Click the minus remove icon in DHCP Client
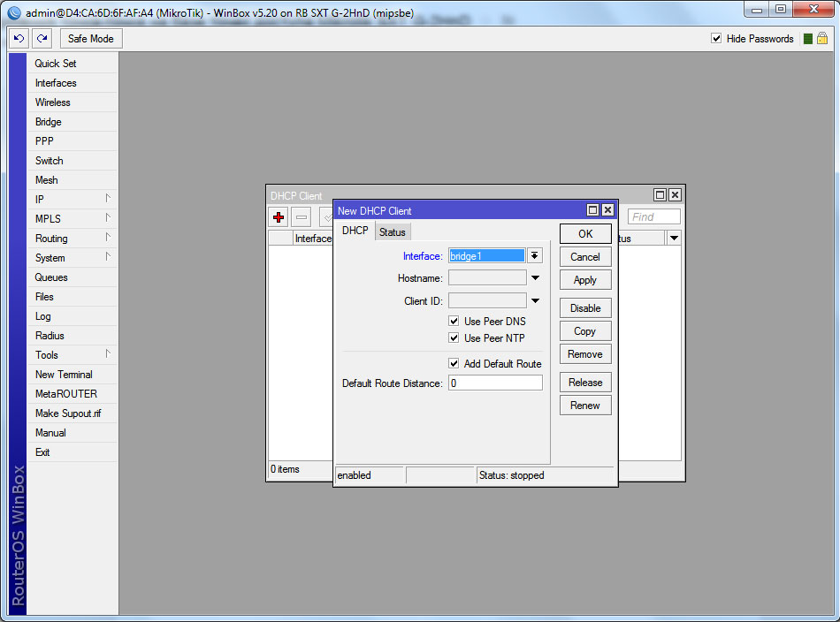 tap(302, 217)
